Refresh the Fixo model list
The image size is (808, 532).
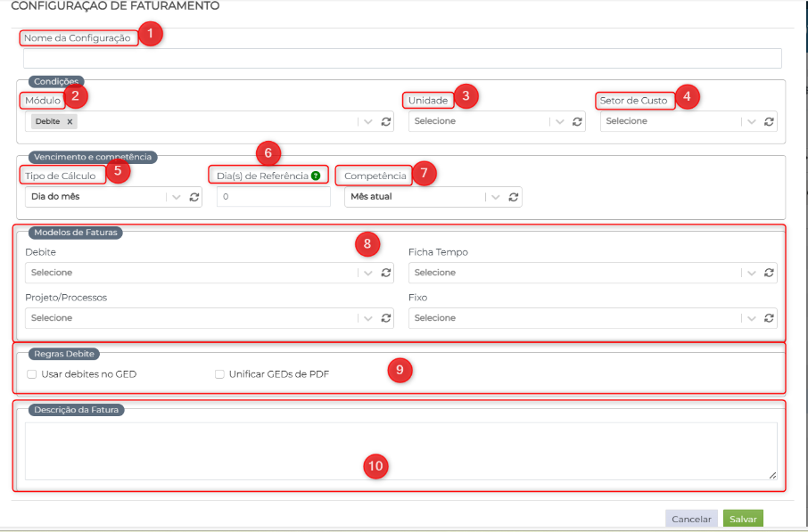[769, 318]
